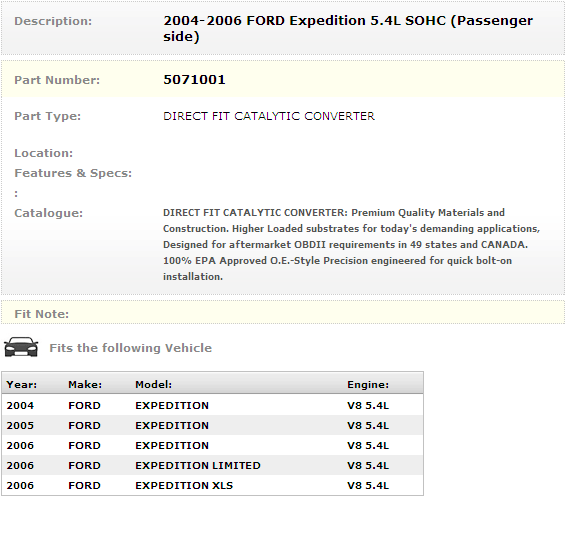Click year 2006 in the EXPEDITION XLS row

pos(20,485)
